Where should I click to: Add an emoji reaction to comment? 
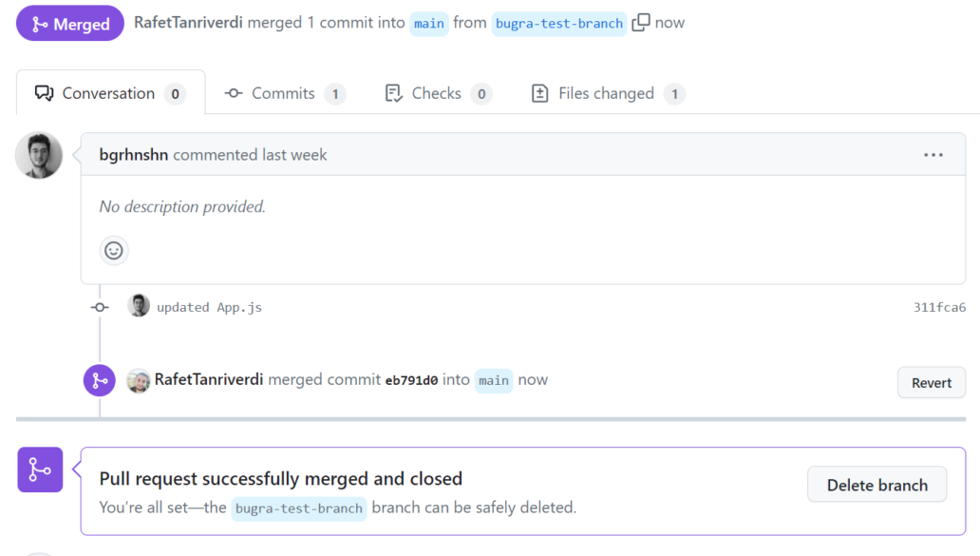tap(114, 251)
